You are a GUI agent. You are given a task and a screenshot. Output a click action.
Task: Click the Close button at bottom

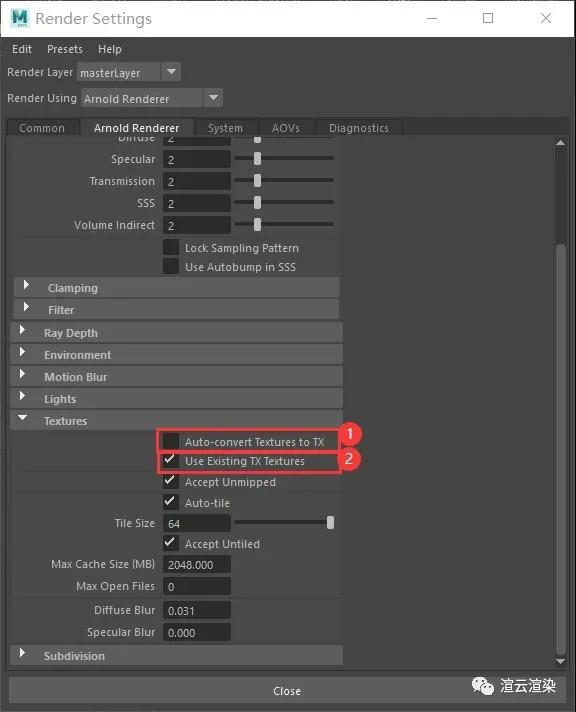[287, 691]
